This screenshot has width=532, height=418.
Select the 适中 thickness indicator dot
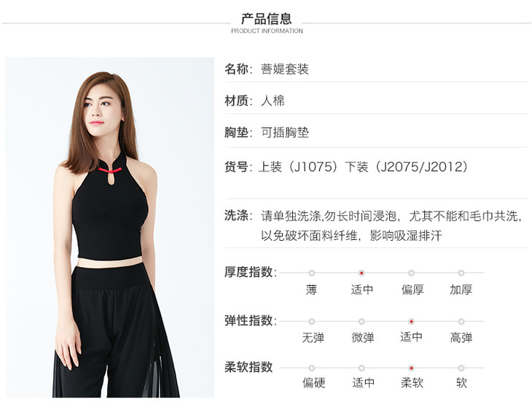tap(361, 273)
